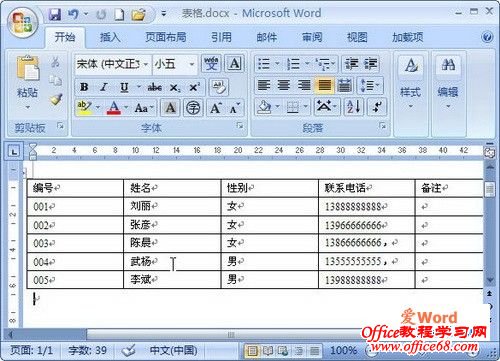This screenshot has height=361, width=500.
Task: Sort table contents A to Z
Action: [354, 107]
